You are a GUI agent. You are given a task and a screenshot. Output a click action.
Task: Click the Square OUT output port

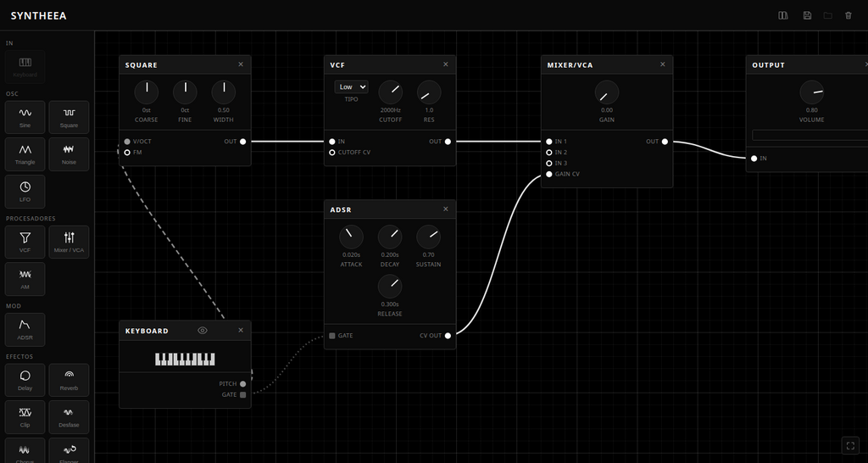click(242, 142)
